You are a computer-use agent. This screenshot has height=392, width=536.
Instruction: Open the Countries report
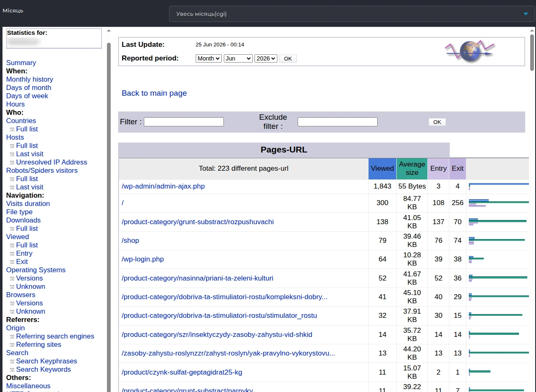(21, 121)
